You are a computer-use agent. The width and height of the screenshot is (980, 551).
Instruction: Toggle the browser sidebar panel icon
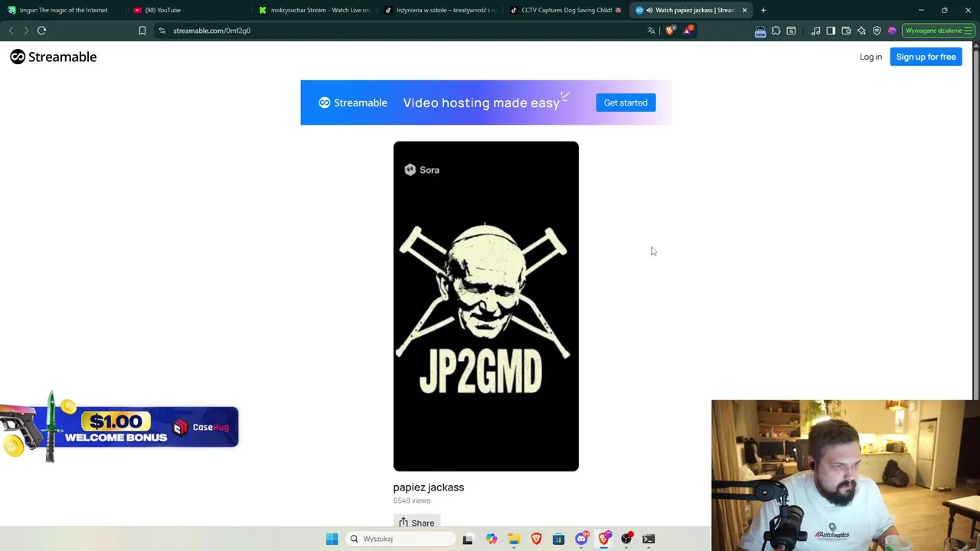click(831, 31)
